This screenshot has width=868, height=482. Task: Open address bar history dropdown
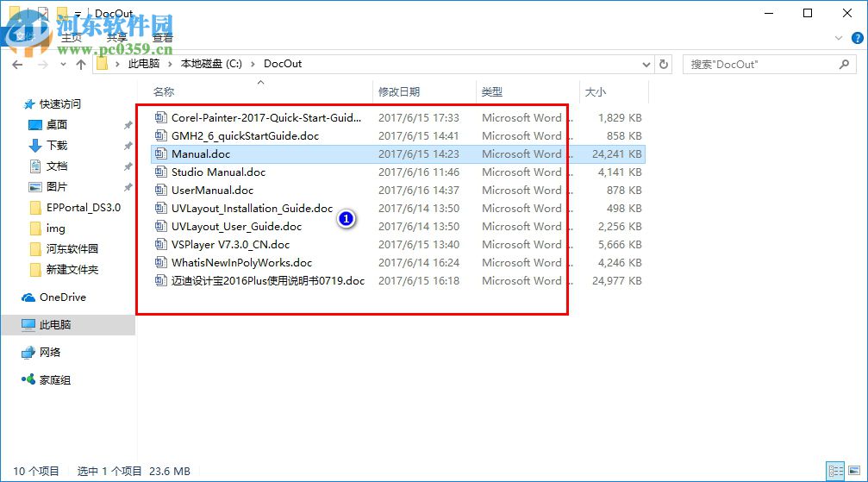646,65
